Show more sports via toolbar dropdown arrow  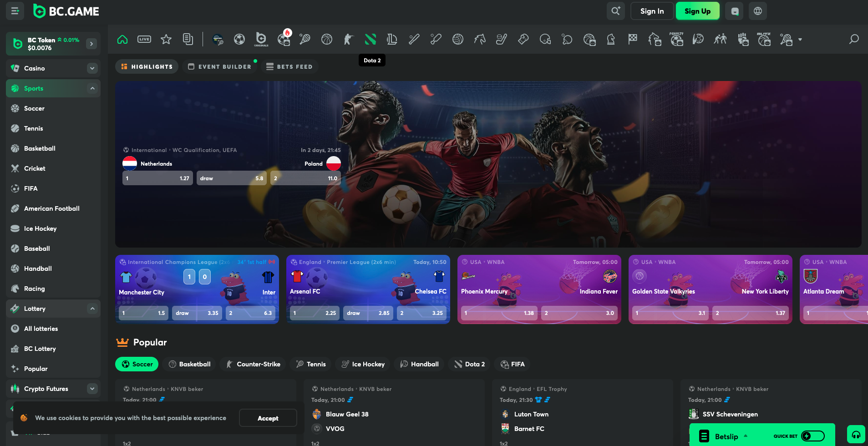pyautogui.click(x=800, y=40)
